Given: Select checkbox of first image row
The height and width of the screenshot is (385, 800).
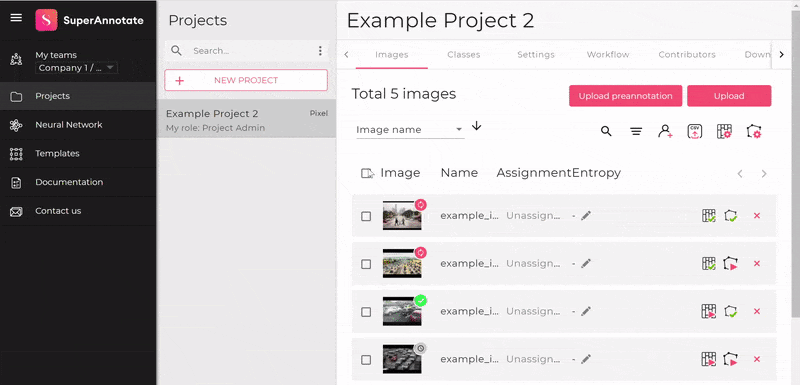Looking at the screenshot, I should tap(366, 216).
